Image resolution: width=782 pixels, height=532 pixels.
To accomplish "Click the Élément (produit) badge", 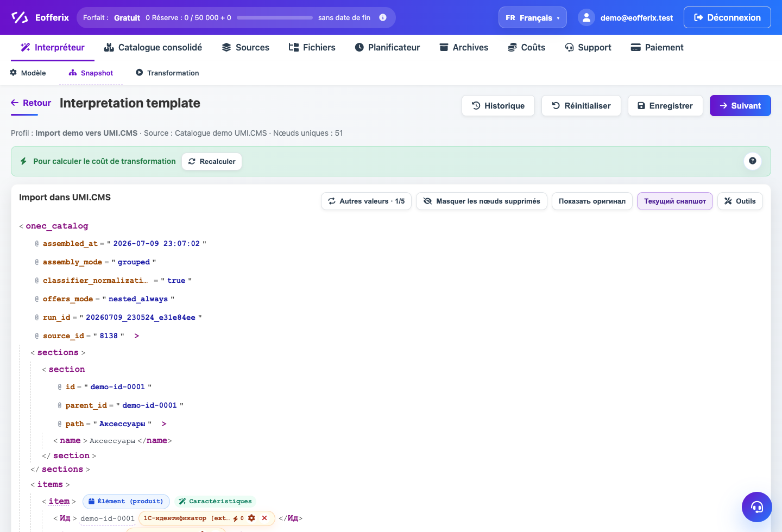I will (126, 501).
